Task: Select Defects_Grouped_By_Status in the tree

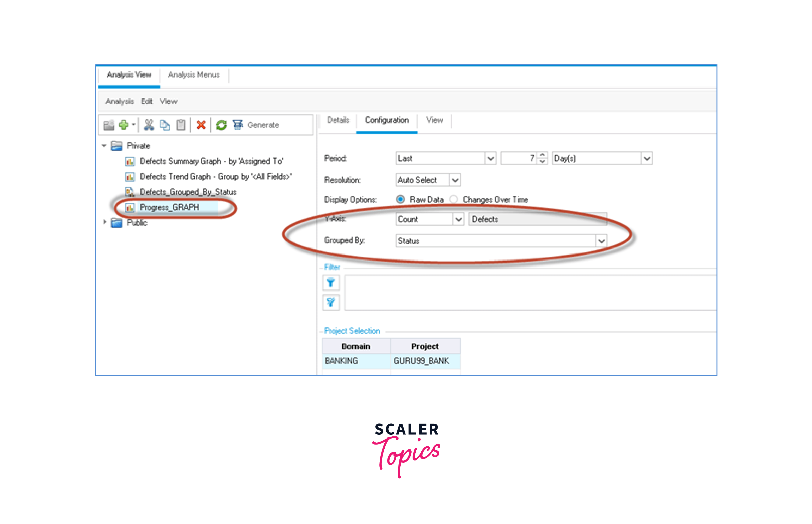Action: [x=188, y=192]
